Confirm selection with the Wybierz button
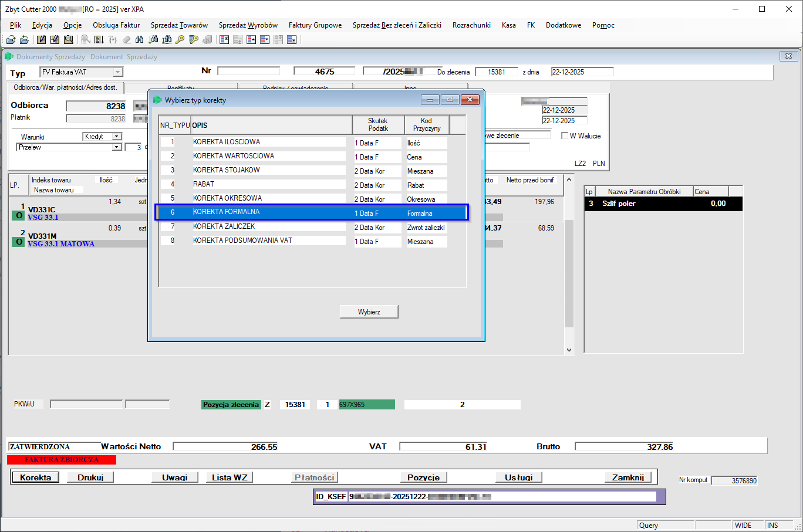Screen dimensions: 803x532 pyautogui.click(x=369, y=312)
